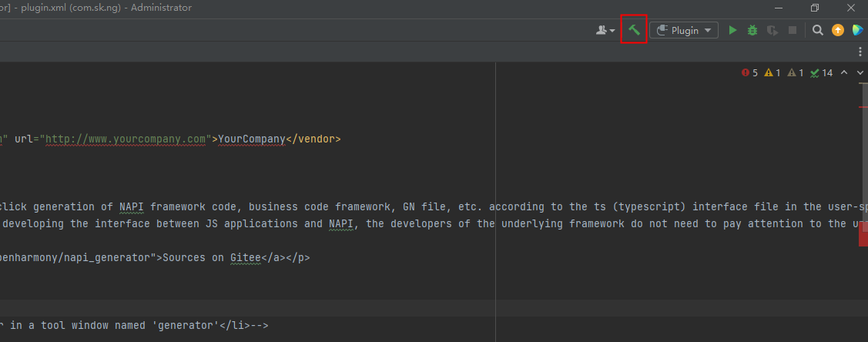
Task: Open the colorful toolbox icon at far right
Action: click(x=857, y=30)
